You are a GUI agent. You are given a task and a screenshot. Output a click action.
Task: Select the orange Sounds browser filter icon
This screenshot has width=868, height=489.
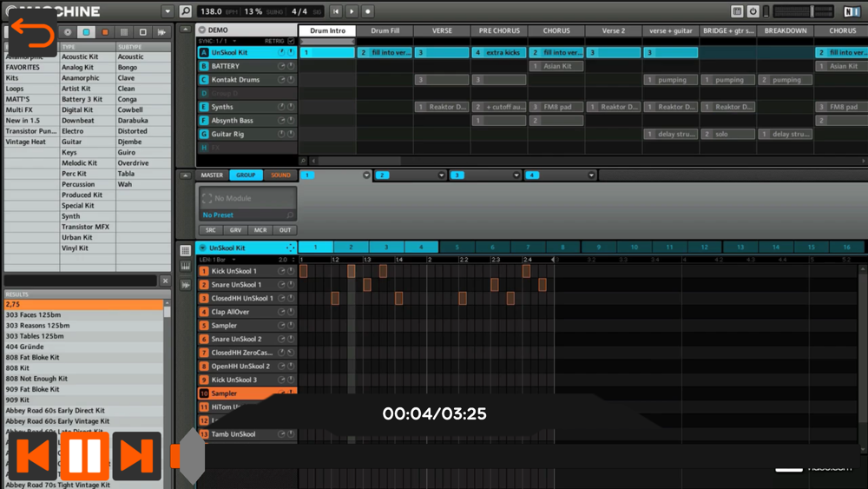(105, 32)
